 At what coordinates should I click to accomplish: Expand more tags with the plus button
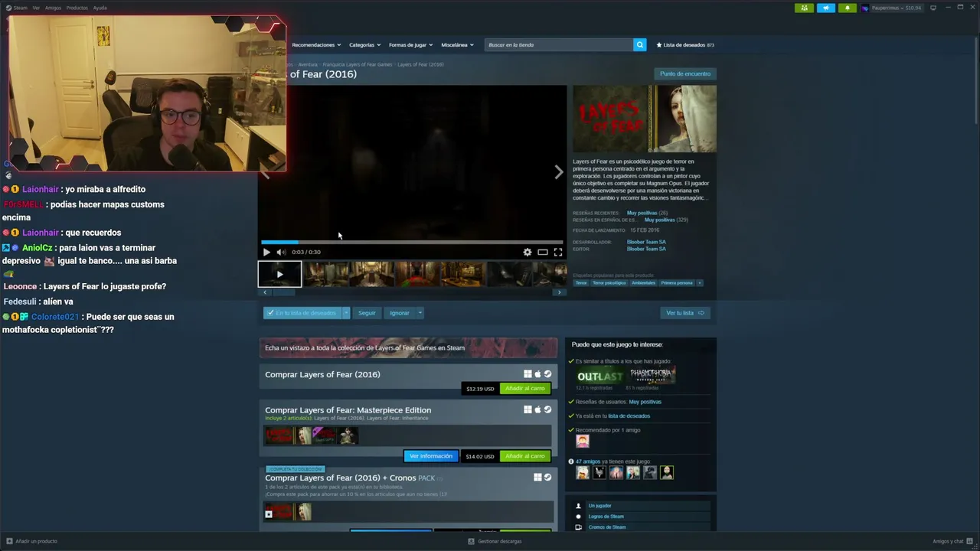coord(699,283)
